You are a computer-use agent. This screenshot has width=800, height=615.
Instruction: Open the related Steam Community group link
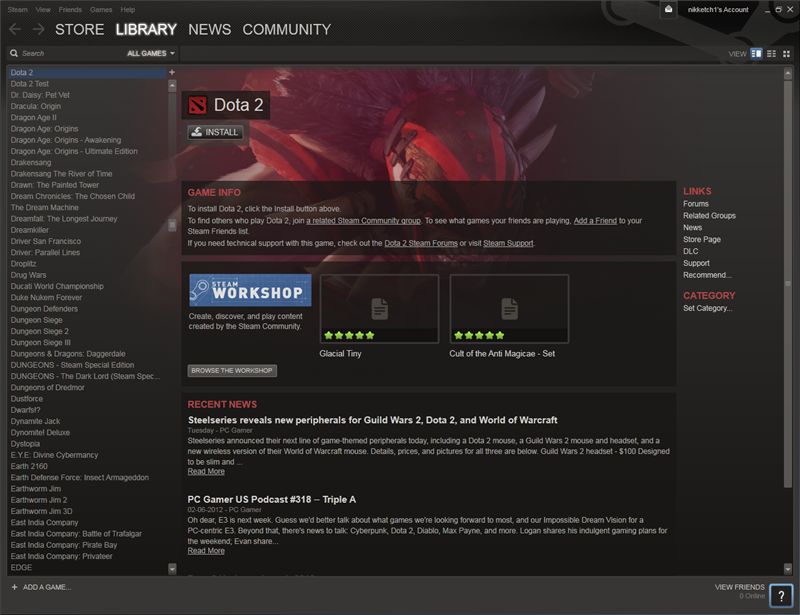coord(363,220)
